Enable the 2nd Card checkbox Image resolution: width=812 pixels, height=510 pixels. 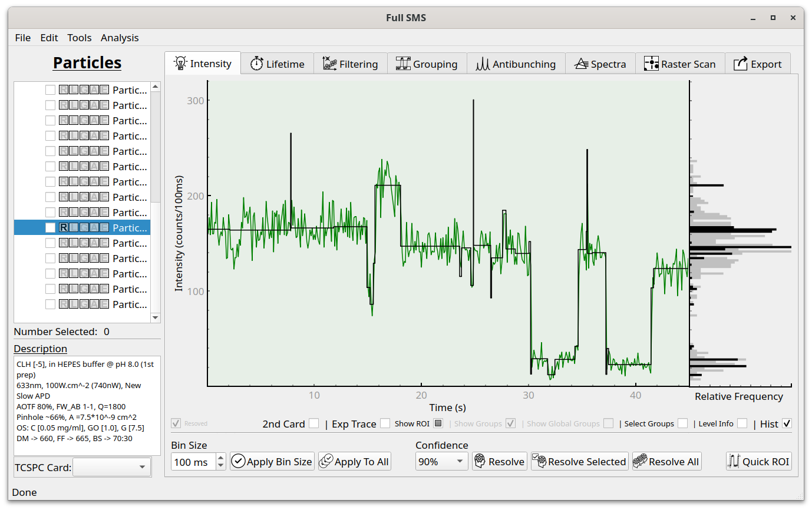coord(314,423)
